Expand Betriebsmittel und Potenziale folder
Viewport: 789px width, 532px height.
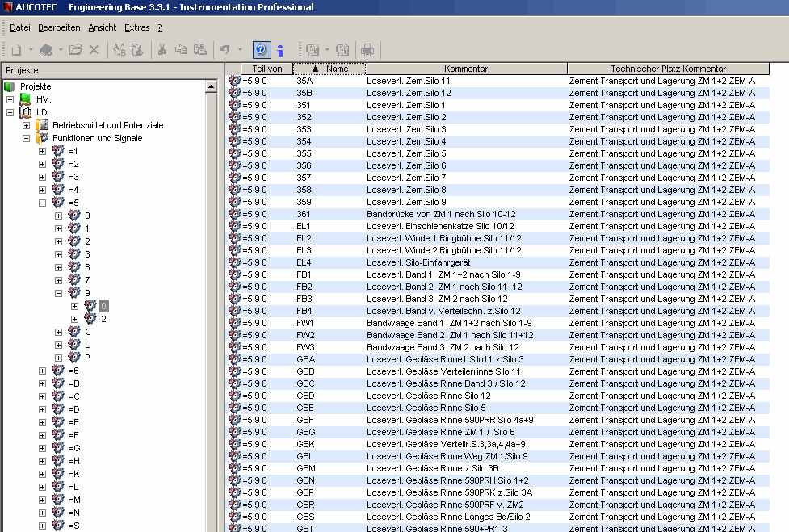26,125
